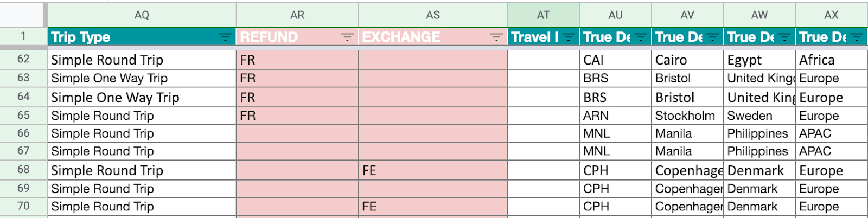The image size is (868, 218).
Task: Click the FE cell in row 68
Action: (432, 171)
